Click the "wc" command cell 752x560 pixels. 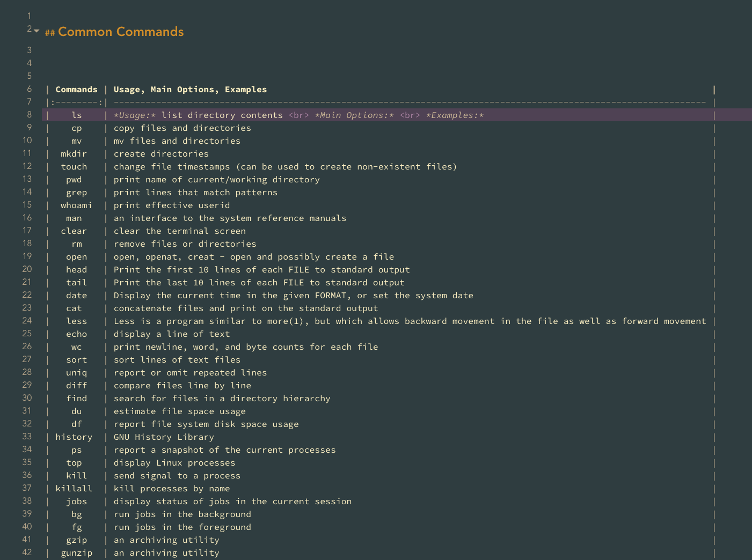[x=77, y=347]
